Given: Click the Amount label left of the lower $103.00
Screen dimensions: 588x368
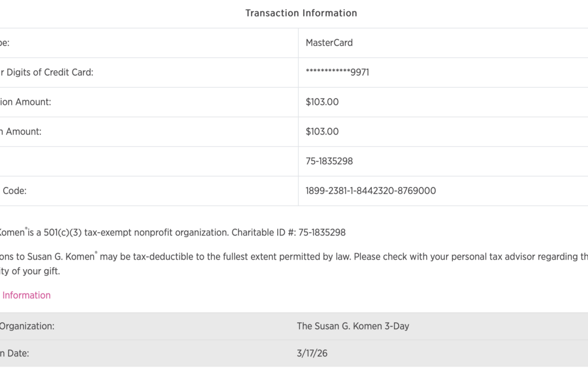Looking at the screenshot, I should [x=22, y=131].
